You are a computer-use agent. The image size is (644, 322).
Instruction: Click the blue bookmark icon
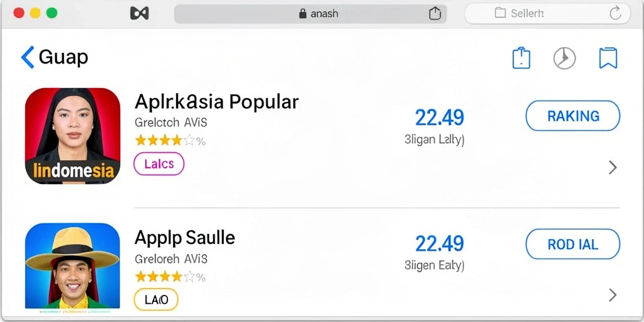(x=608, y=58)
